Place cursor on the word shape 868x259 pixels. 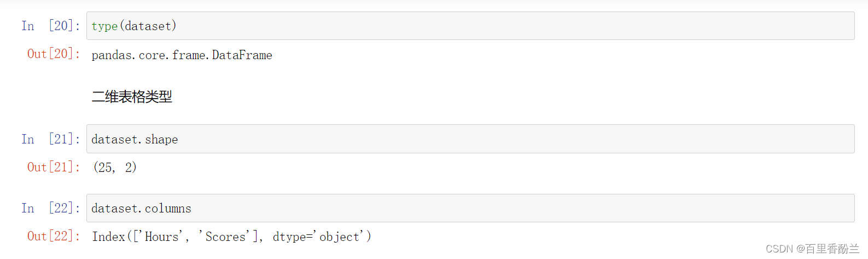tap(161, 140)
